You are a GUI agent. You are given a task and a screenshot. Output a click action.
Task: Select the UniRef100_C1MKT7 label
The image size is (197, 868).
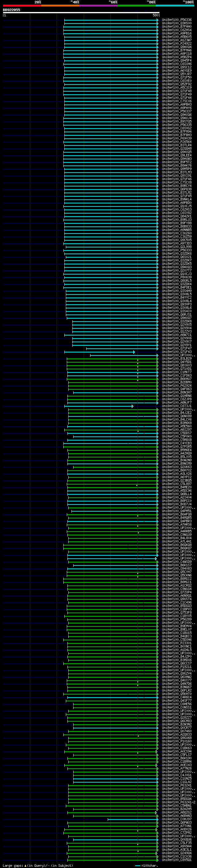coord(177,372)
